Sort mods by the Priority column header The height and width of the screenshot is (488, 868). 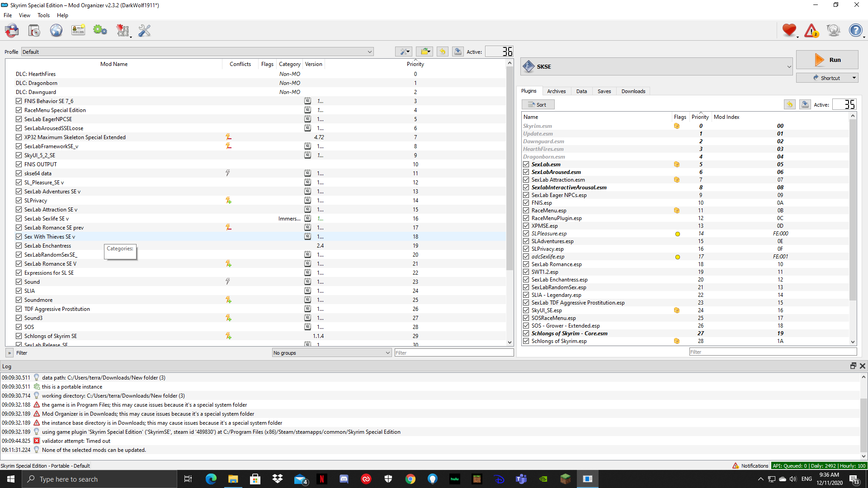click(x=415, y=64)
